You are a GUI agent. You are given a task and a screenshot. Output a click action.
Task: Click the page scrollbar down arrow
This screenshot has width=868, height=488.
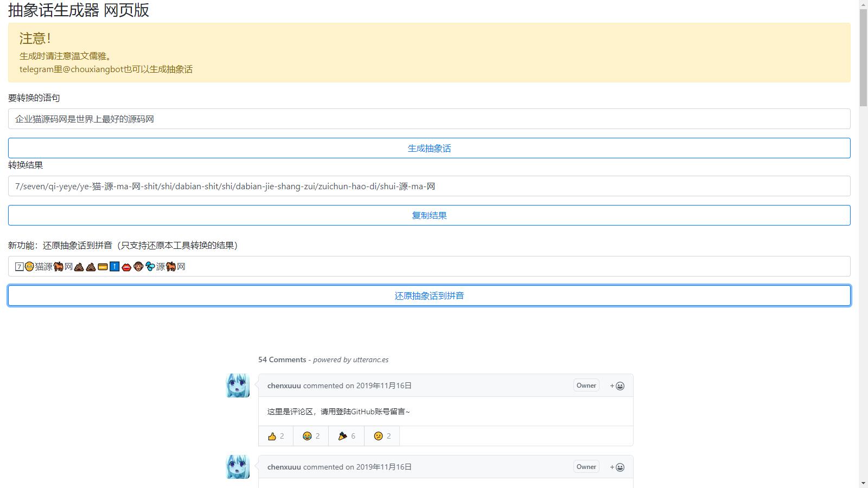pos(863,483)
